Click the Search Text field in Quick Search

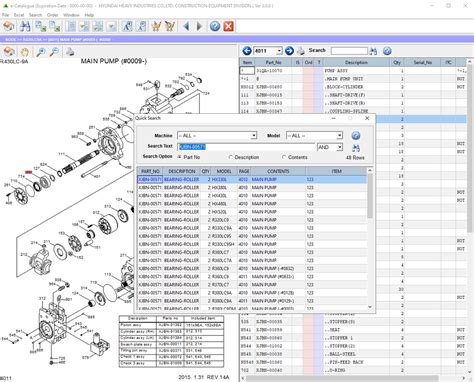[246, 147]
